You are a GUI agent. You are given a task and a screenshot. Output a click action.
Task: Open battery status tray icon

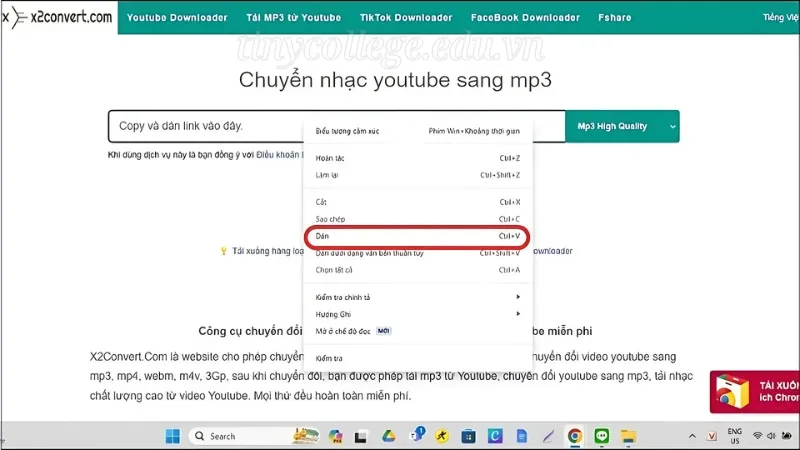(787, 436)
